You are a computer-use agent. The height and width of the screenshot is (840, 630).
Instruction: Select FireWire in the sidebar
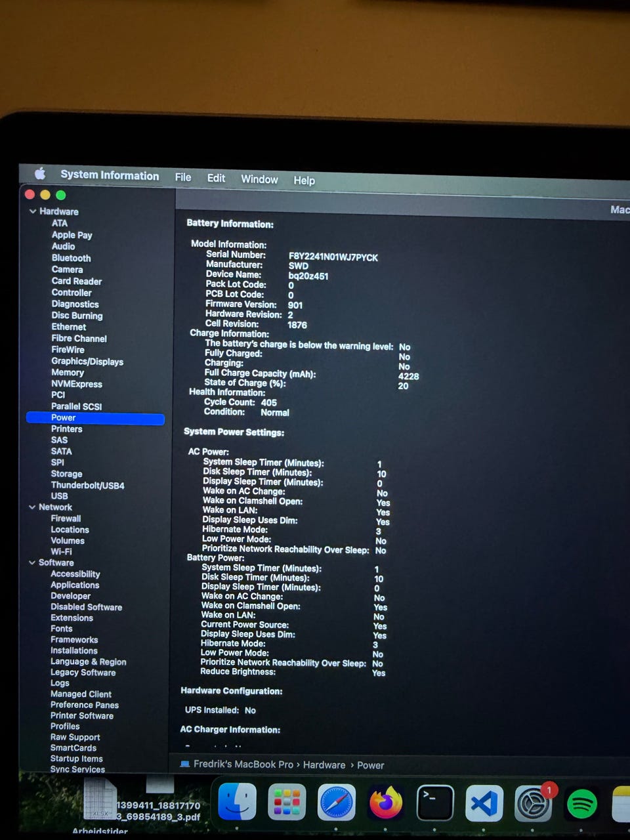(68, 350)
